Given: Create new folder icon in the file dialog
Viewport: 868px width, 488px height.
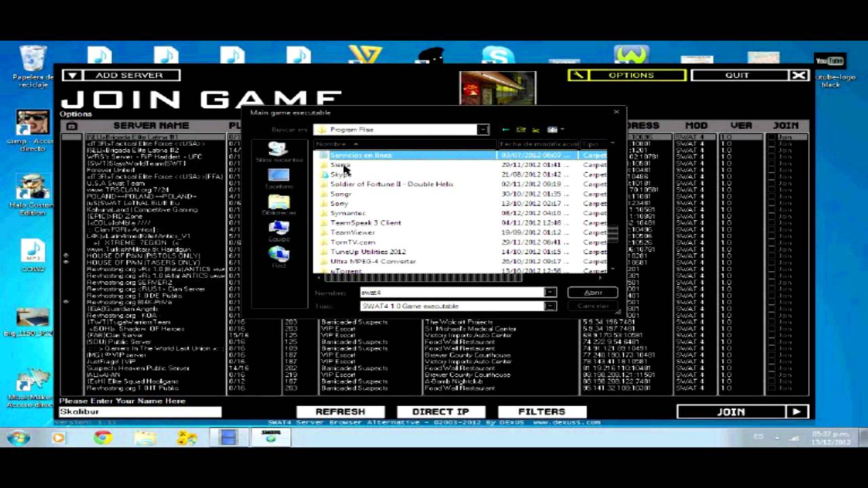Looking at the screenshot, I should (536, 129).
